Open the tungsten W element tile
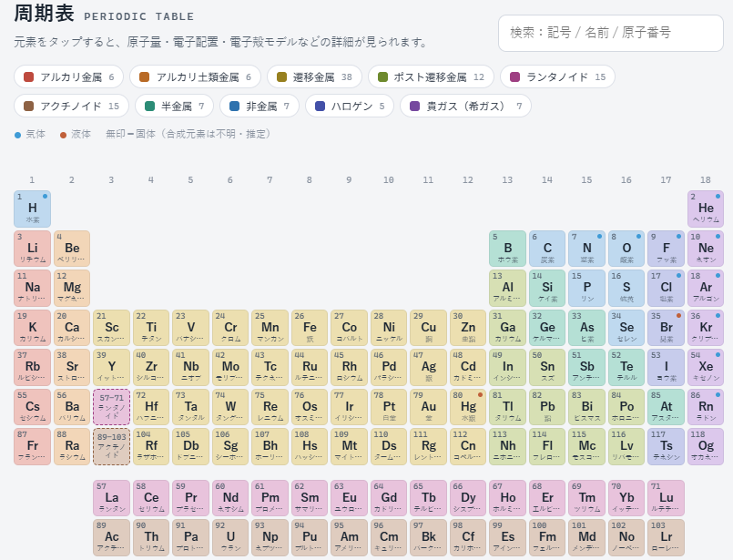Image resolution: width=733 pixels, height=560 pixels. pos(230,407)
